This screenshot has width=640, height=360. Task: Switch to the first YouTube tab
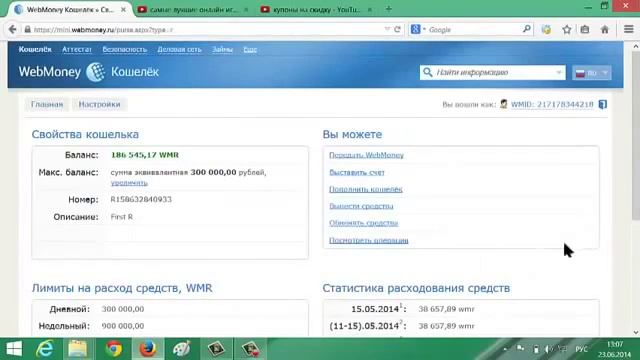pos(193,9)
